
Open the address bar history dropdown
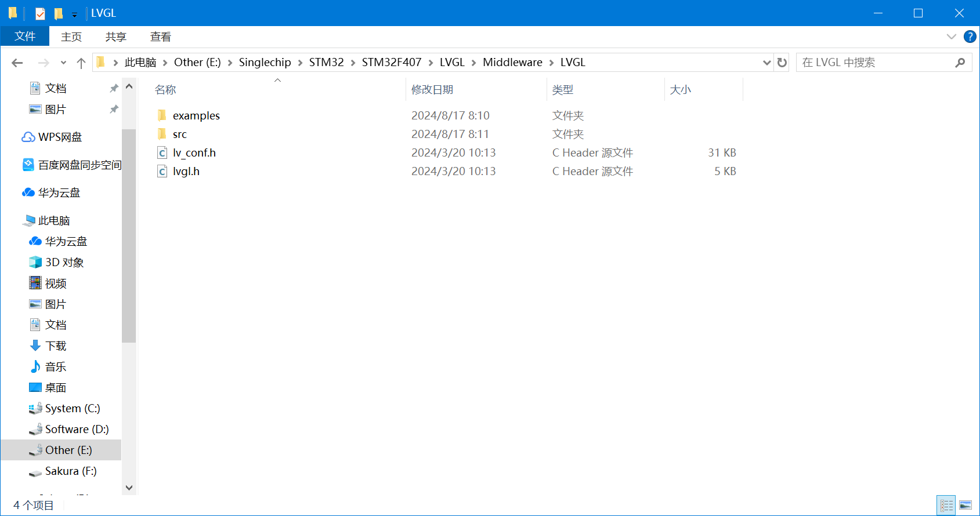[x=766, y=63]
